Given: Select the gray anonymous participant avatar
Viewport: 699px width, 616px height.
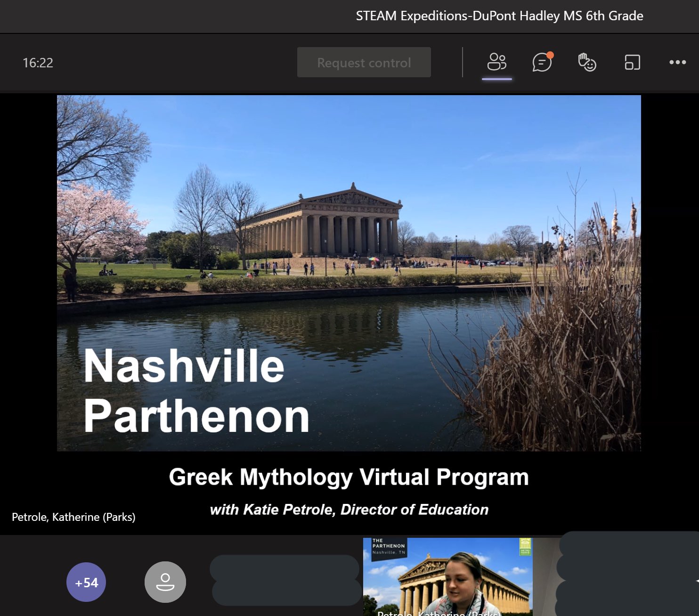Looking at the screenshot, I should (x=165, y=582).
